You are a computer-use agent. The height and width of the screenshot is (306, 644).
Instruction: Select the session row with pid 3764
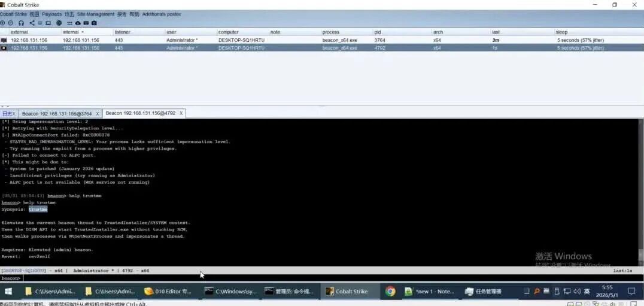pos(322,40)
